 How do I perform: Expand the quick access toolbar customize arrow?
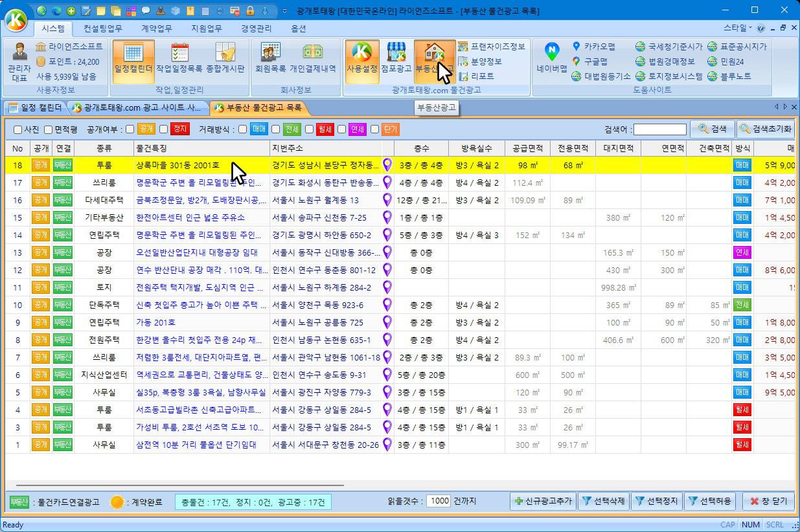pyautogui.click(x=286, y=11)
